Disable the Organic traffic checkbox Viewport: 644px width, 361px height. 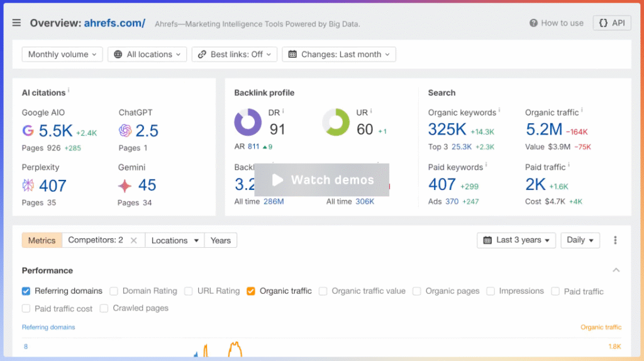(x=251, y=291)
